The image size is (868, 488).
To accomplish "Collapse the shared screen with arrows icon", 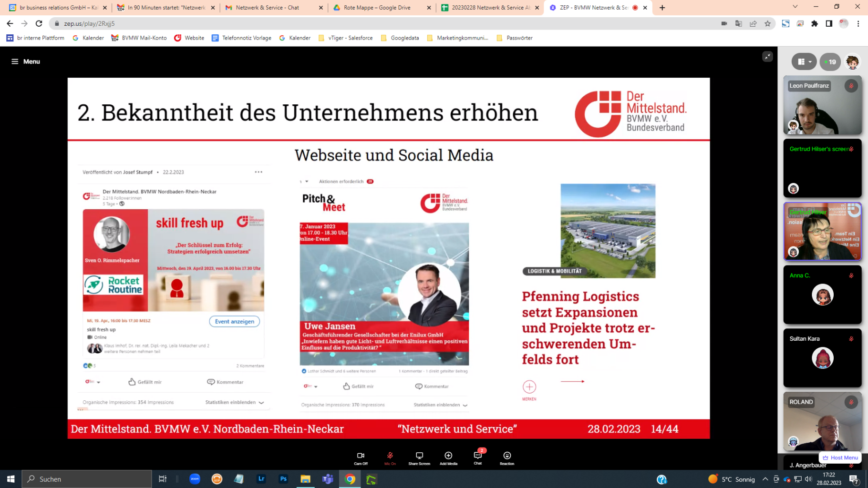I will click(x=767, y=57).
